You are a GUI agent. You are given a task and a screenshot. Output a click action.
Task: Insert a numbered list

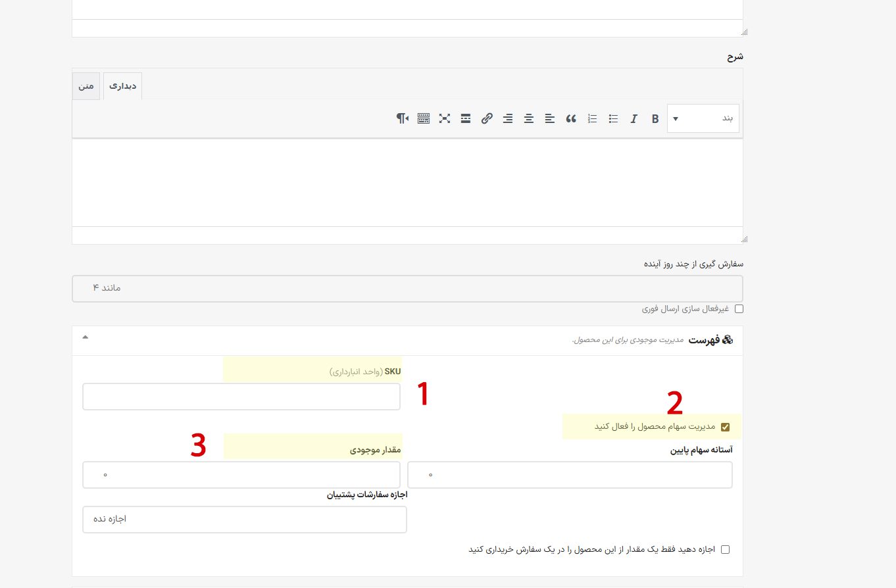tap(592, 119)
